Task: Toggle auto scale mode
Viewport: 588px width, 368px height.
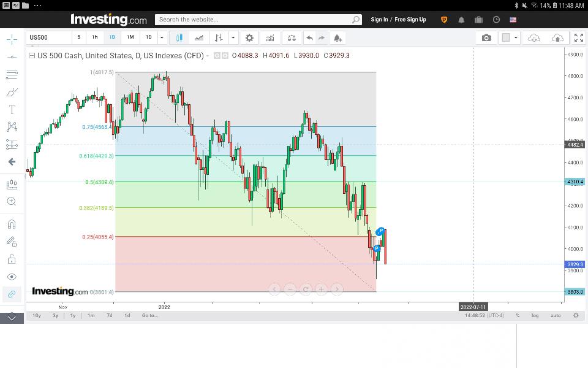Action: 556,315
